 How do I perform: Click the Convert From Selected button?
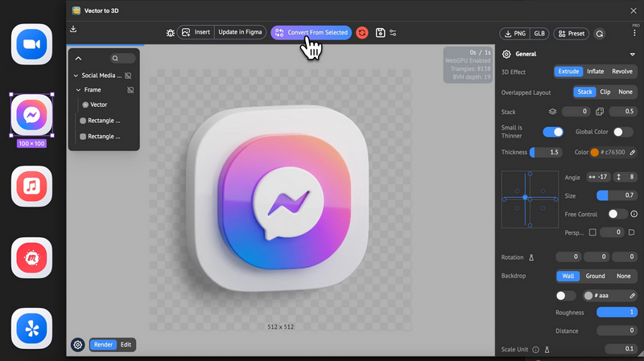(312, 32)
